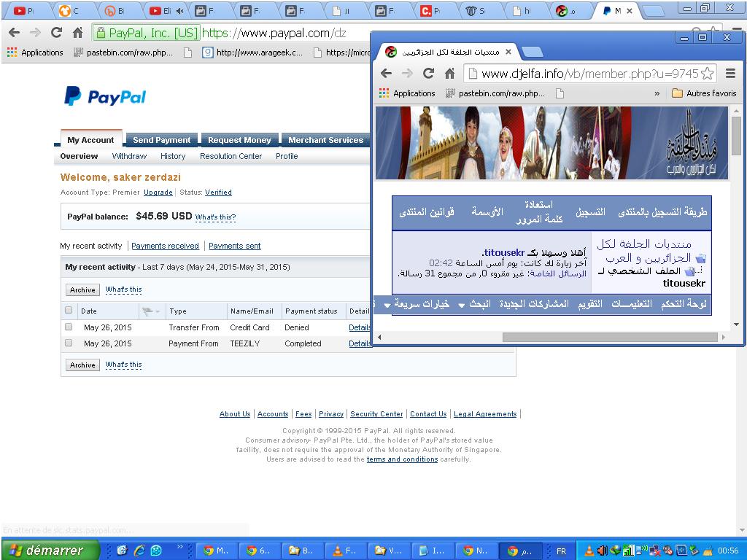This screenshot has height=560, width=747.
Task: Expand the خيارات سريعة quick options dropdown
Action: (418, 304)
